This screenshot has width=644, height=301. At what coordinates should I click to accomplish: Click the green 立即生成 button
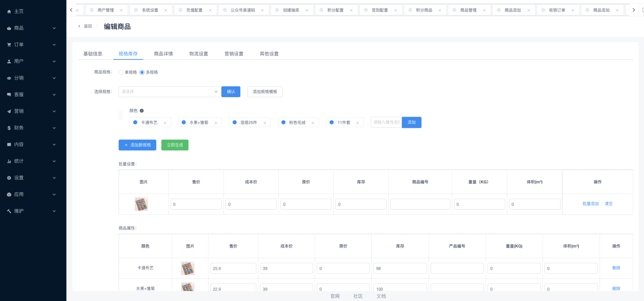click(175, 145)
